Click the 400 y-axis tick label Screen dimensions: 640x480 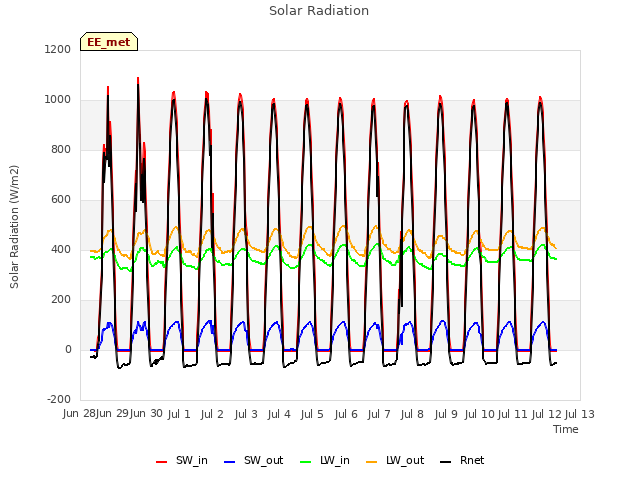pos(61,249)
